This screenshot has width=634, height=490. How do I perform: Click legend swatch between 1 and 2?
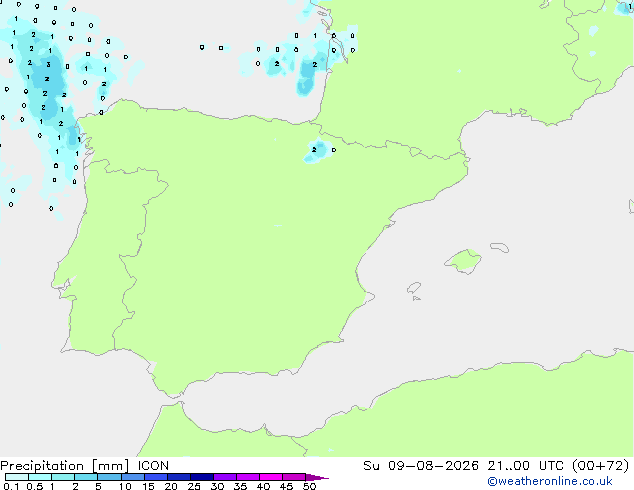click(63, 477)
